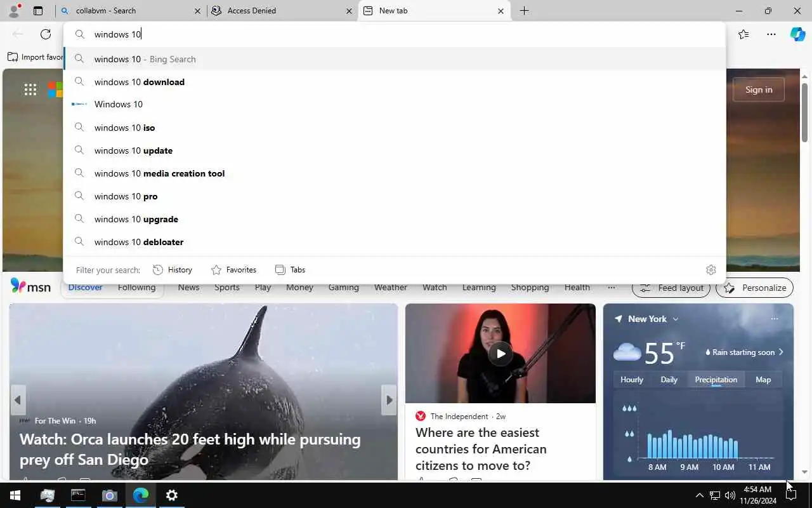Open the Health category
This screenshot has width=812, height=508.
[577, 288]
